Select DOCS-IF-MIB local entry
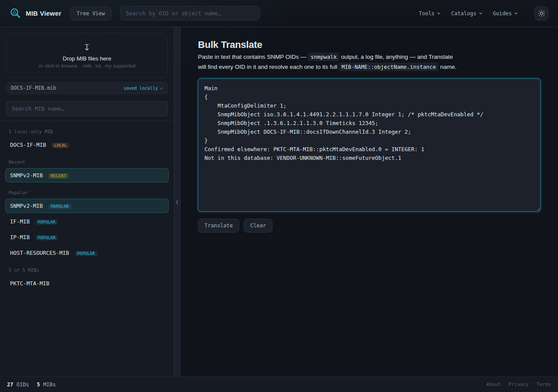This screenshot has height=392, width=558. (x=87, y=145)
